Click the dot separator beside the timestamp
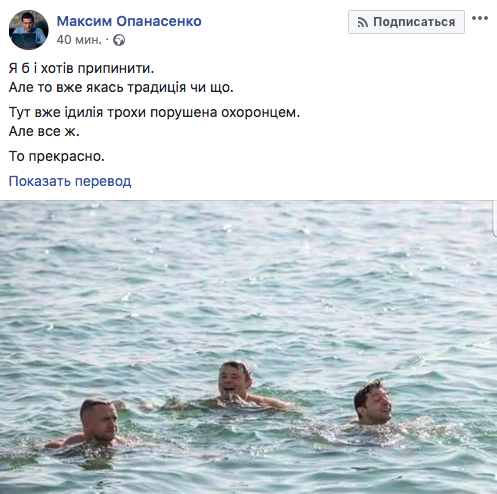The width and height of the screenshot is (497, 494). 107,40
